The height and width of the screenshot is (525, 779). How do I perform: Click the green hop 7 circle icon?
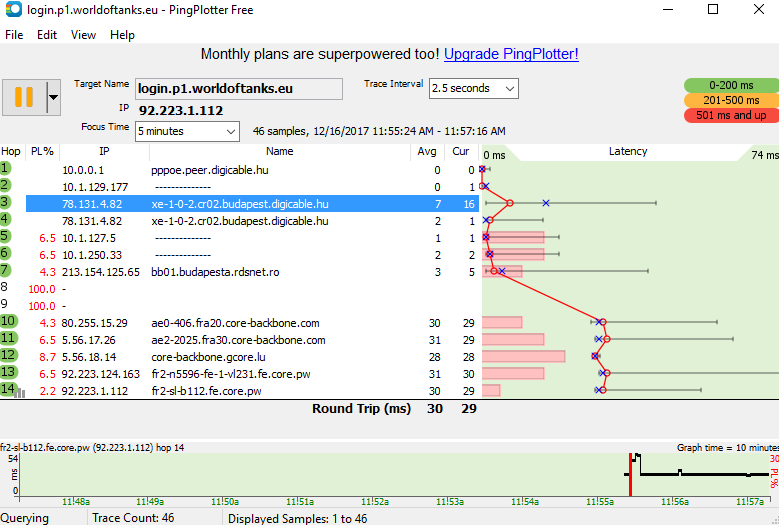click(x=7, y=271)
